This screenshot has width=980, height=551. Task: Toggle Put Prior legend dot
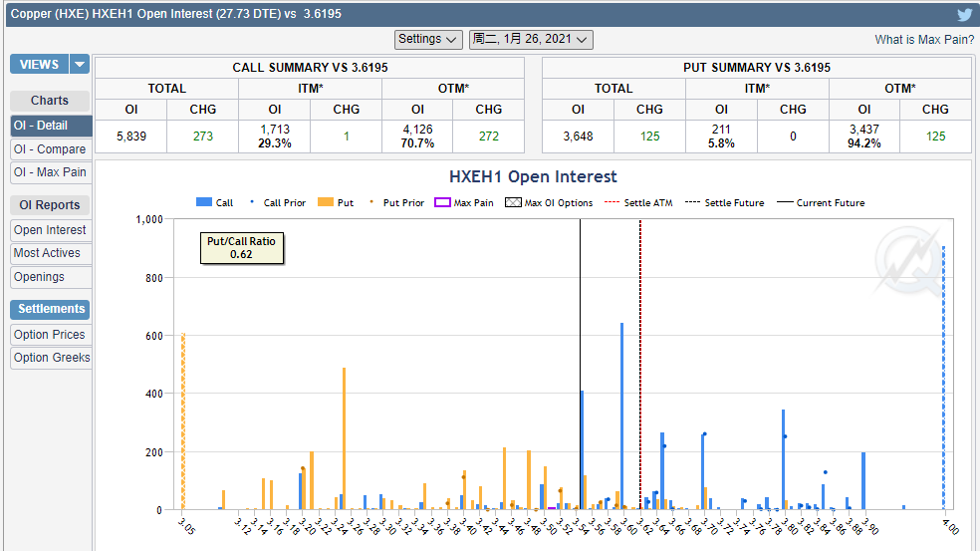(371, 203)
